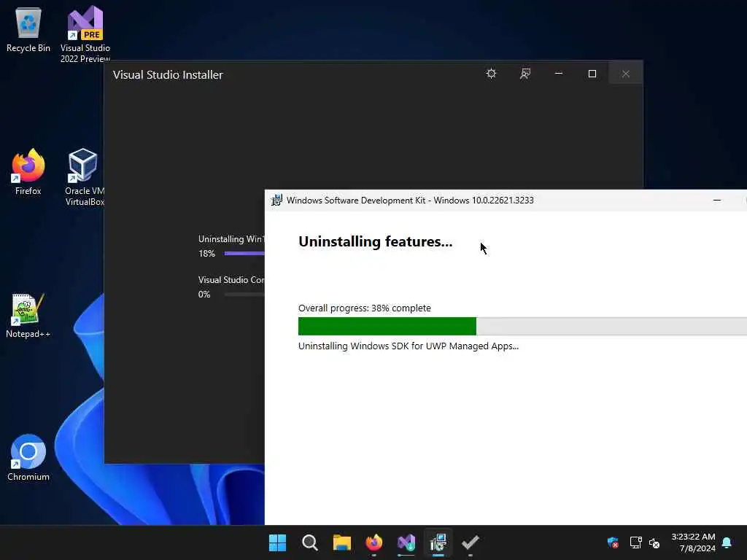Image resolution: width=747 pixels, height=560 pixels.
Task: Open the Oracle VM VirtualBox desktop shortcut
Action: point(84,176)
